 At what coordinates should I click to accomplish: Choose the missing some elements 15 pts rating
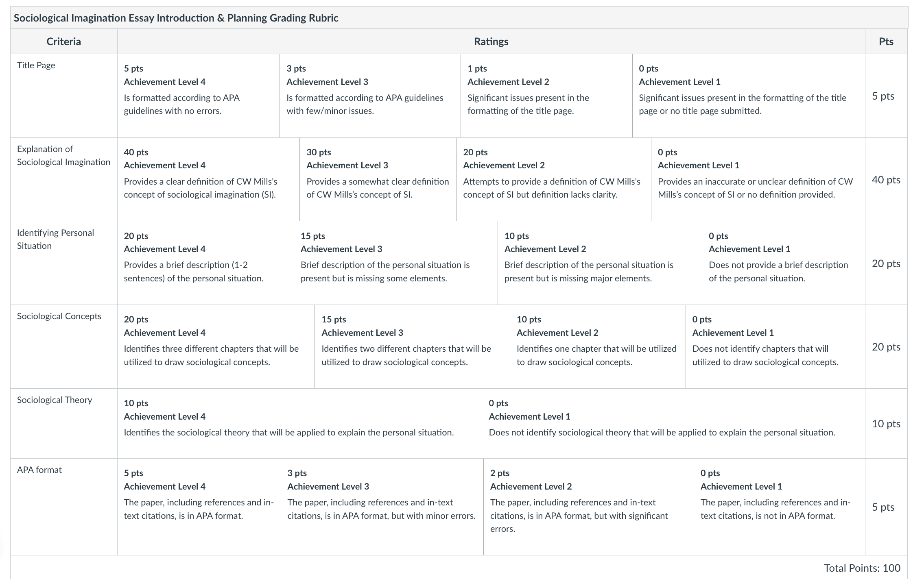point(396,263)
